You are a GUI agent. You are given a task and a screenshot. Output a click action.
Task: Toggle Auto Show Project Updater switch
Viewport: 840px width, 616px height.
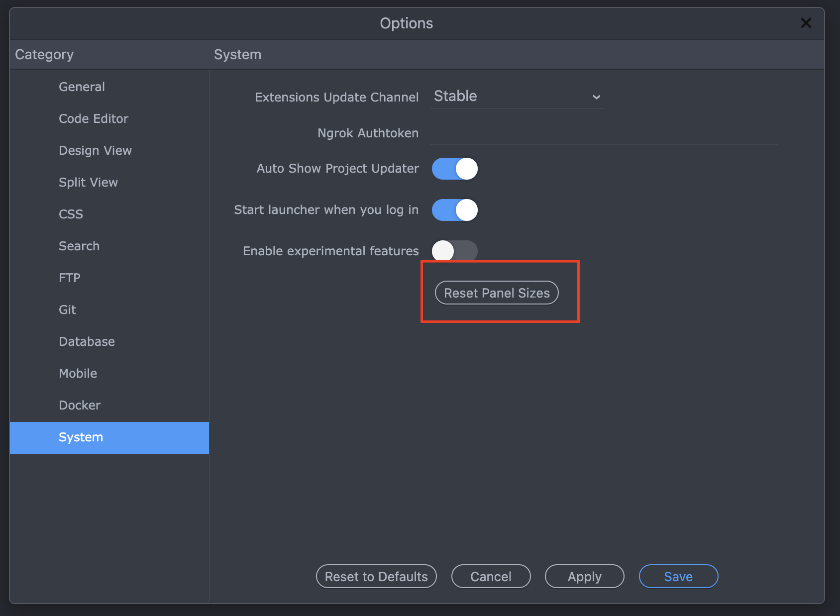(454, 169)
